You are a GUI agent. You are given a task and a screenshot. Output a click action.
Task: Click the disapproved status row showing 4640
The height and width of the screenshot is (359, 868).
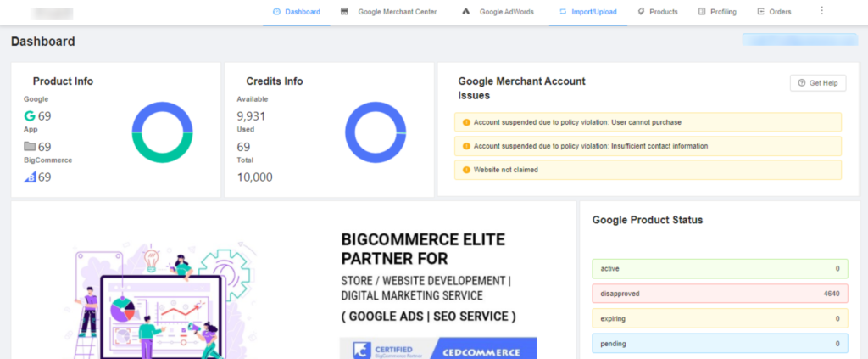[x=720, y=294]
